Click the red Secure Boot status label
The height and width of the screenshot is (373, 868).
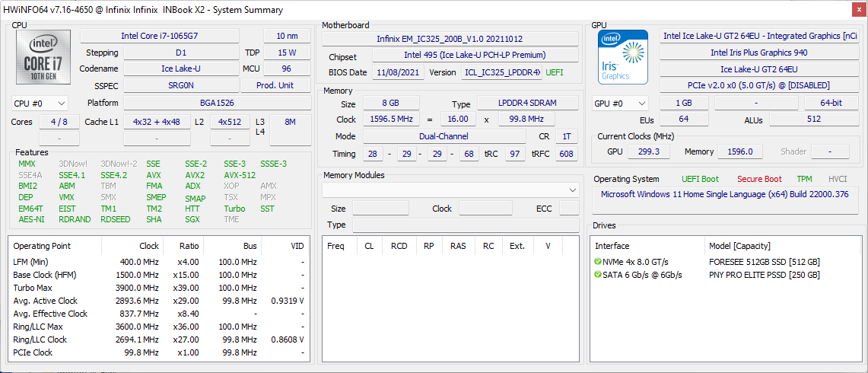point(759,179)
